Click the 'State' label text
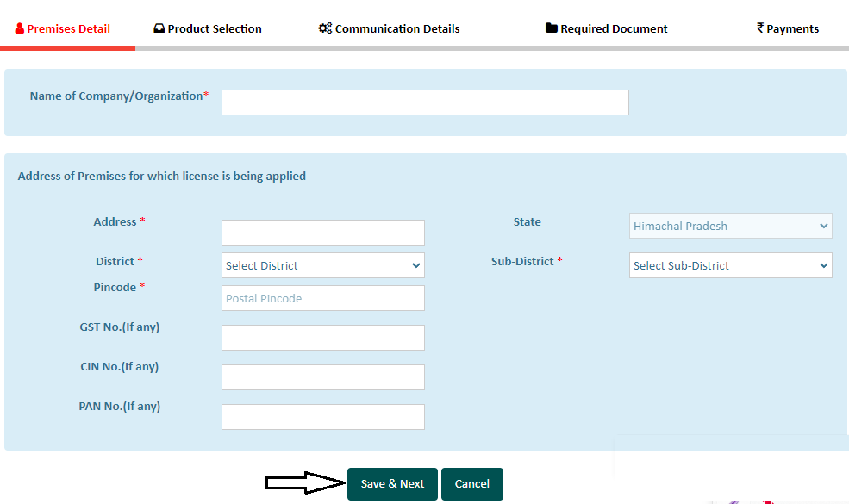Viewport: 849px width, 504px height. pyautogui.click(x=527, y=222)
